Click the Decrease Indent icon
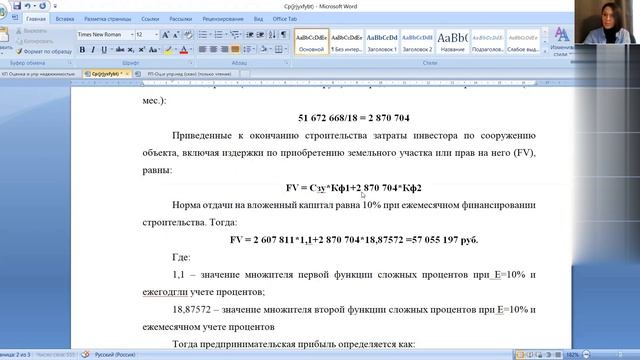Image resolution: width=640 pixels, height=360 pixels. point(250,35)
